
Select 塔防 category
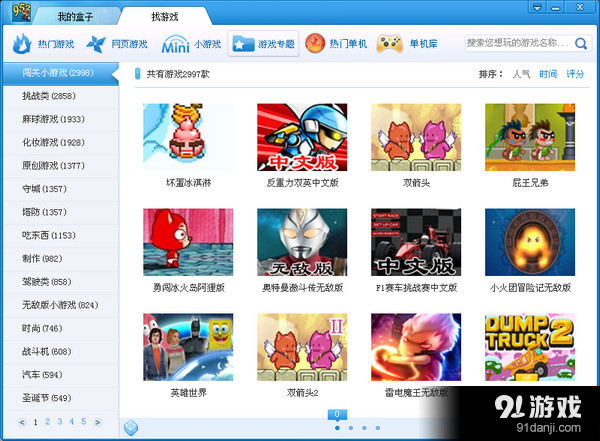(60, 212)
